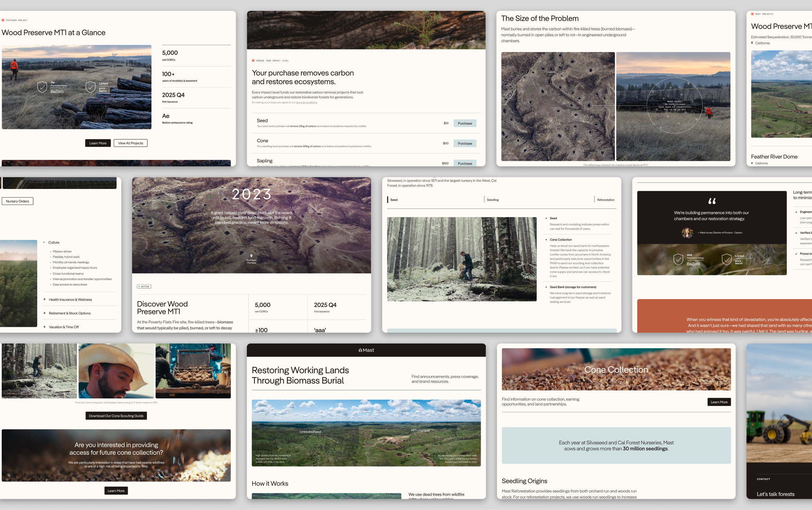
Task: Click the Untreated land label on aerial photo
Action: (310, 432)
